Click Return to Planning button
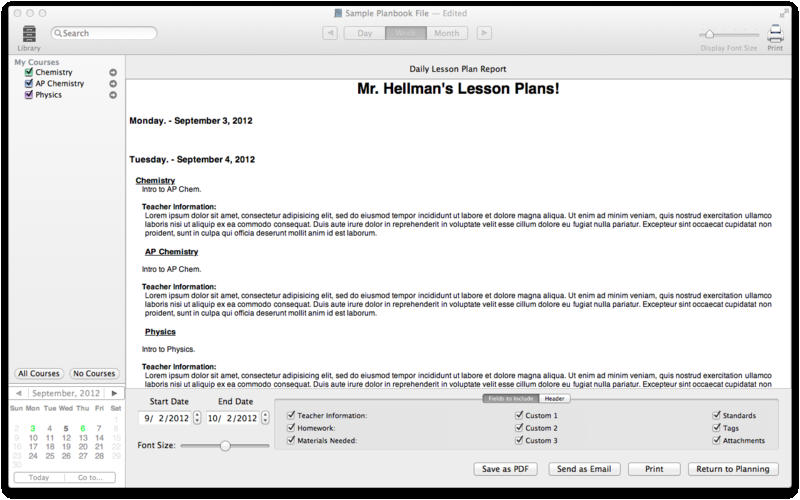The height and width of the screenshot is (500, 800). [x=733, y=469]
